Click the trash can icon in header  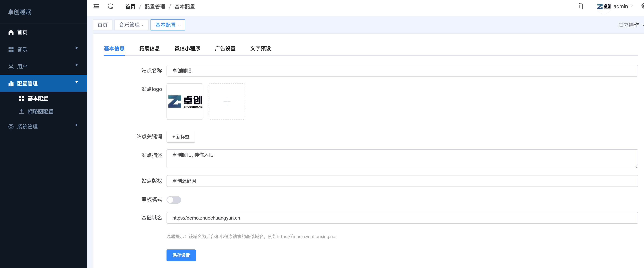pyautogui.click(x=580, y=6)
